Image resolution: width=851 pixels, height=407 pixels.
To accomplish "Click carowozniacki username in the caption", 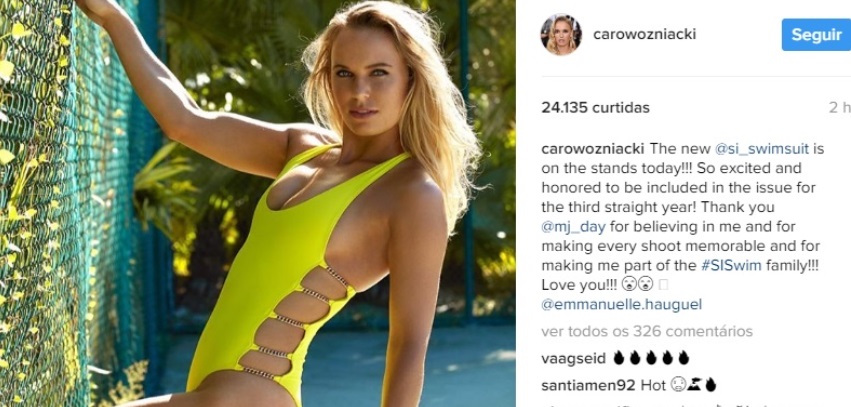I will [x=593, y=149].
